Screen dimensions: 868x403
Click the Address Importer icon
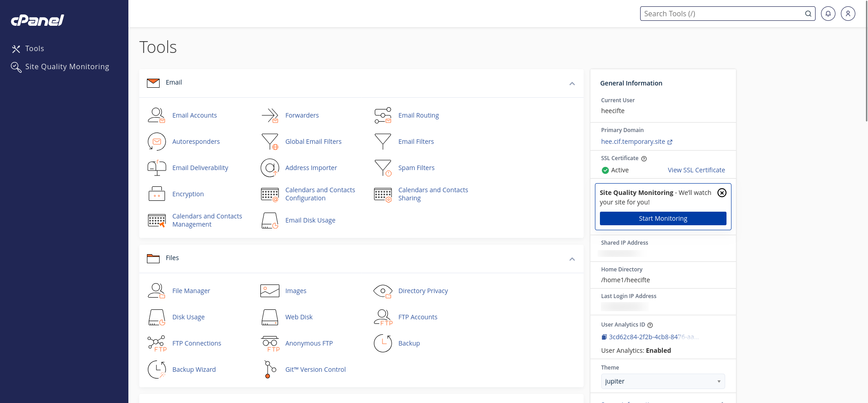tap(270, 168)
